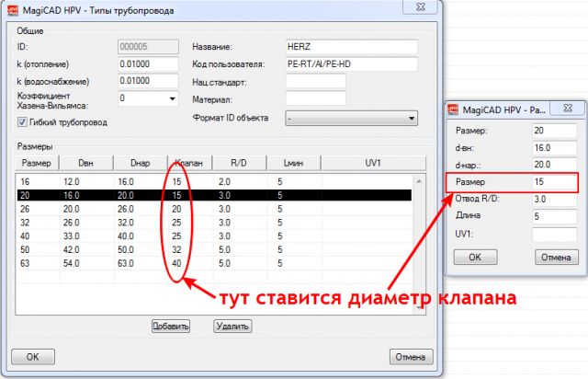Viewport: 588px width, 379px height.
Task: Select the row with size 26
Action: coord(214,209)
